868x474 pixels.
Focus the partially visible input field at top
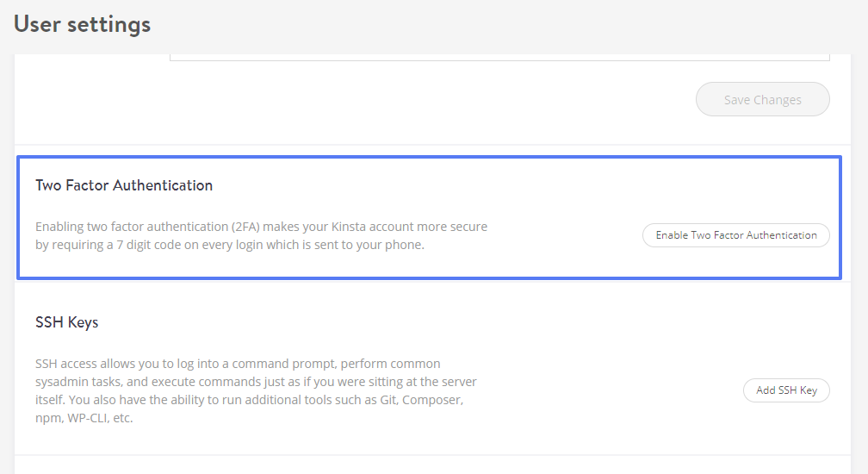(499, 57)
